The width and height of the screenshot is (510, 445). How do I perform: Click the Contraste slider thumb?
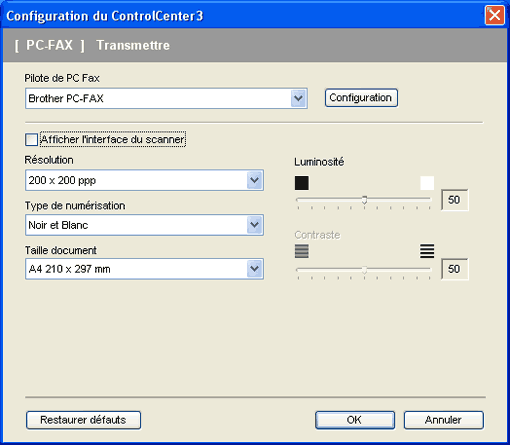(364, 270)
